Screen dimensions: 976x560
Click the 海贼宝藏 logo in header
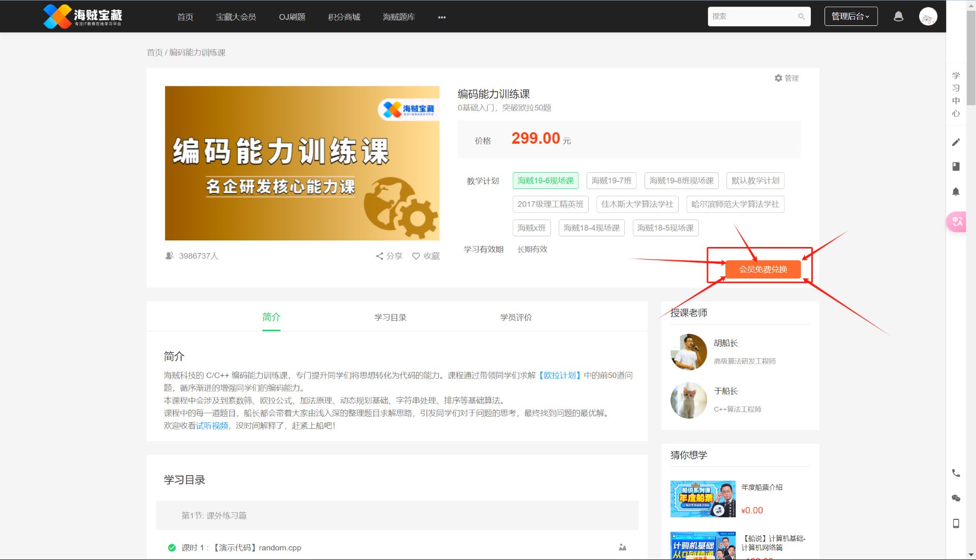point(83,16)
